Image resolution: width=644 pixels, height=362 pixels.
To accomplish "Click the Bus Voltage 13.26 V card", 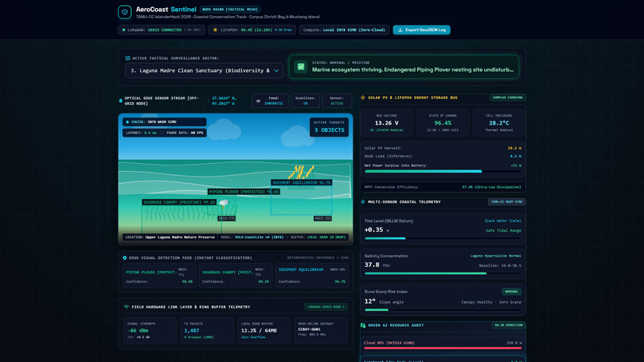I will pos(387,123).
